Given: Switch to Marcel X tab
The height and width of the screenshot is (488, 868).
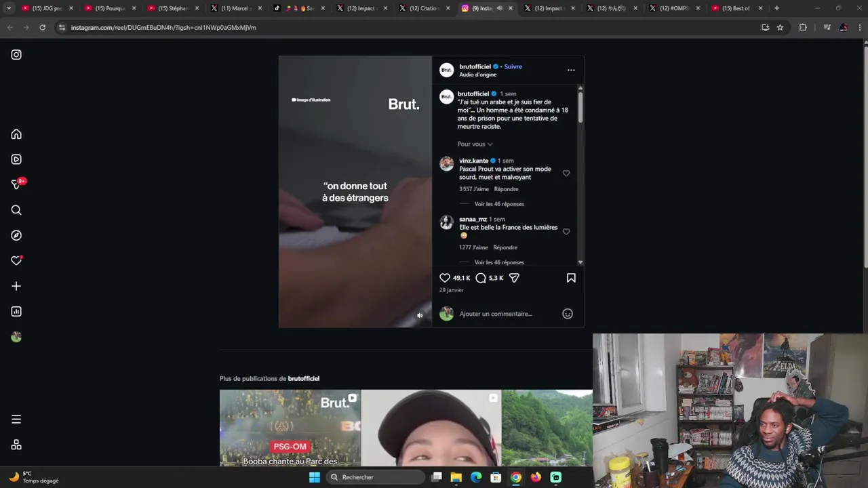Looking at the screenshot, I should [236, 8].
